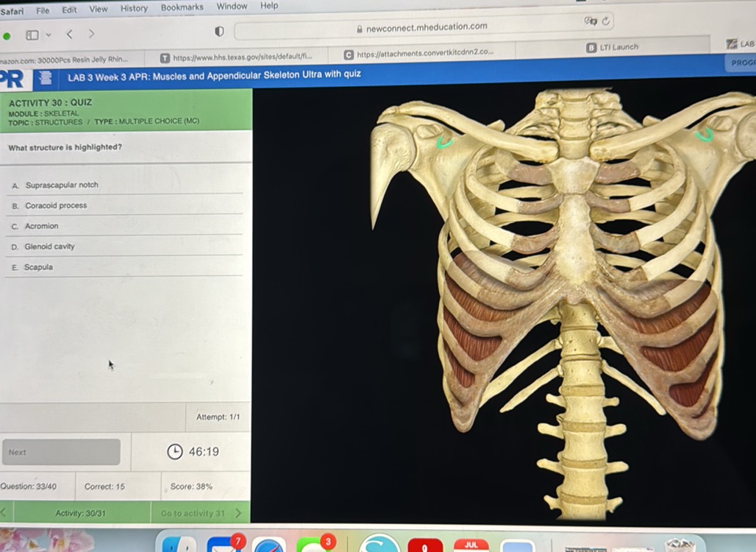This screenshot has width=756, height=552.
Task: Click the right chevron beside Go to activity 31
Action: coord(237,513)
